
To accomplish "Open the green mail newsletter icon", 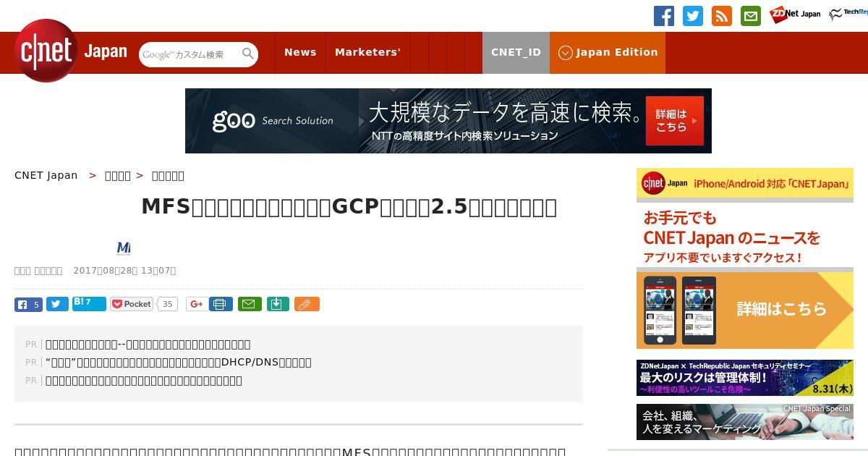I will tap(751, 16).
